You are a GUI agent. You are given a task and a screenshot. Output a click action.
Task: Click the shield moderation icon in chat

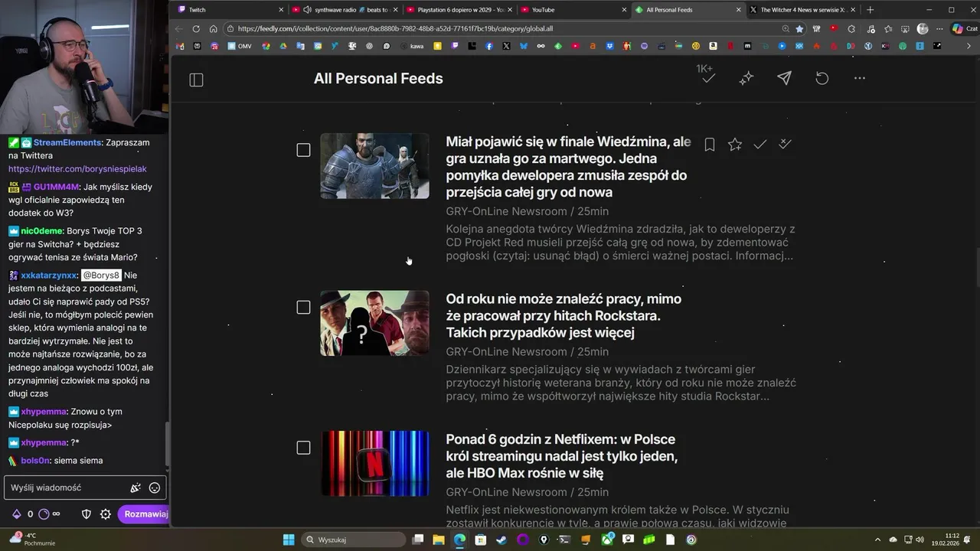[x=87, y=514]
